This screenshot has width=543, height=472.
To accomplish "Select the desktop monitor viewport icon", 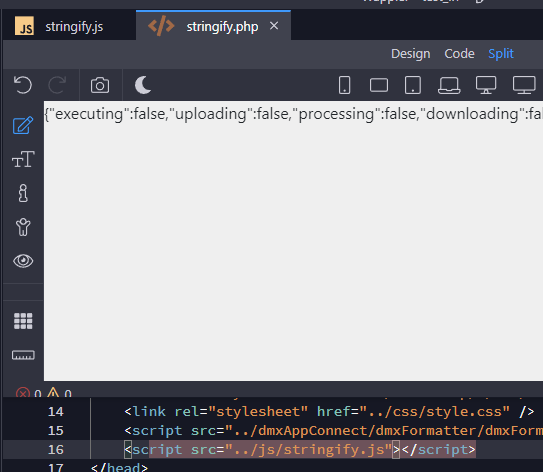I will point(486,85).
